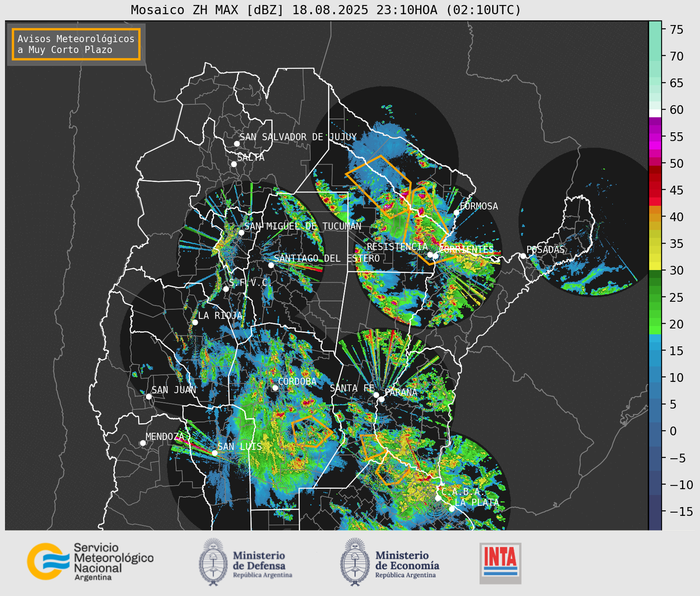Select the SAN LUIS label

pos(240,447)
